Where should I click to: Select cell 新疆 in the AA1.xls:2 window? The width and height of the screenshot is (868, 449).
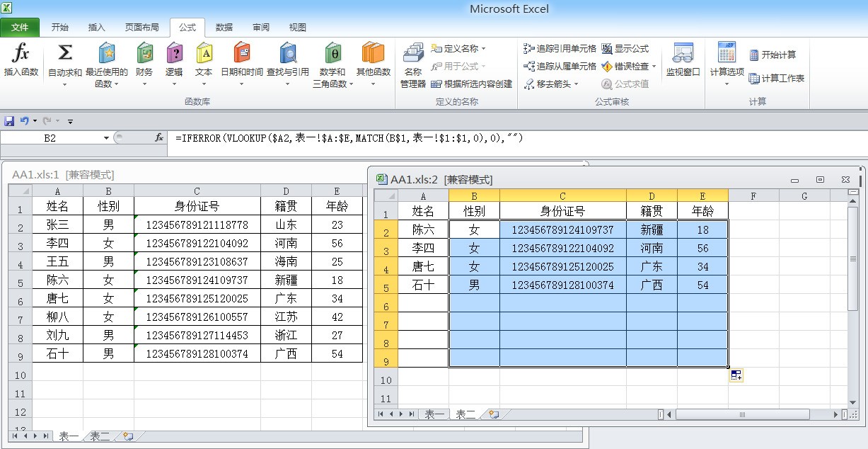click(x=652, y=230)
